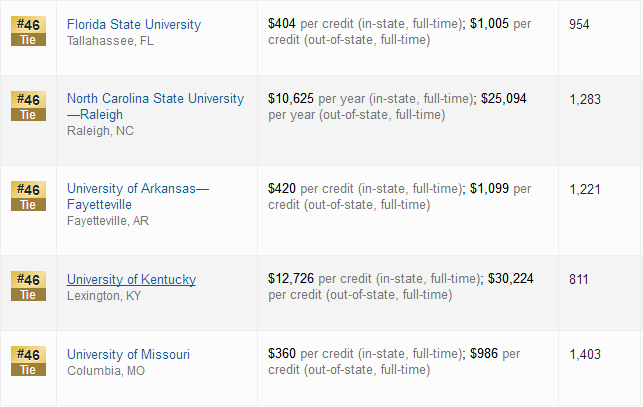Click the #46 Tie badge for Missouri
This screenshot has height=407, width=643.
pyautogui.click(x=28, y=361)
